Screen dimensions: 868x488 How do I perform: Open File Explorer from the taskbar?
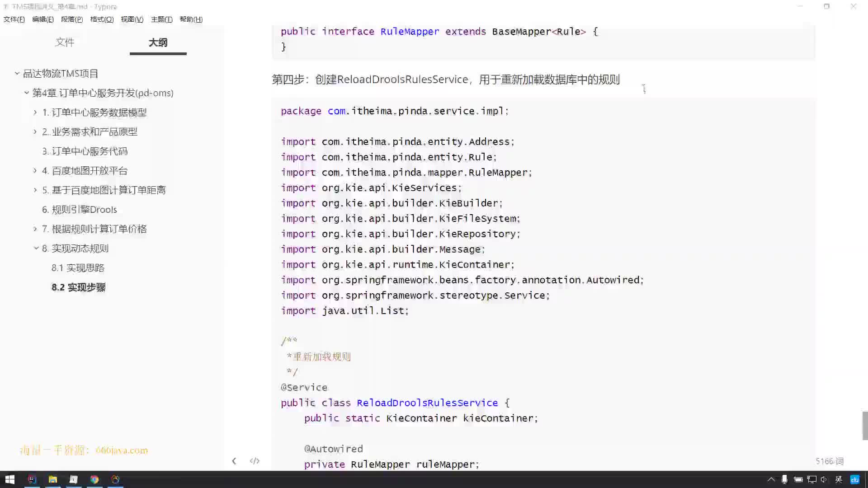click(53, 479)
